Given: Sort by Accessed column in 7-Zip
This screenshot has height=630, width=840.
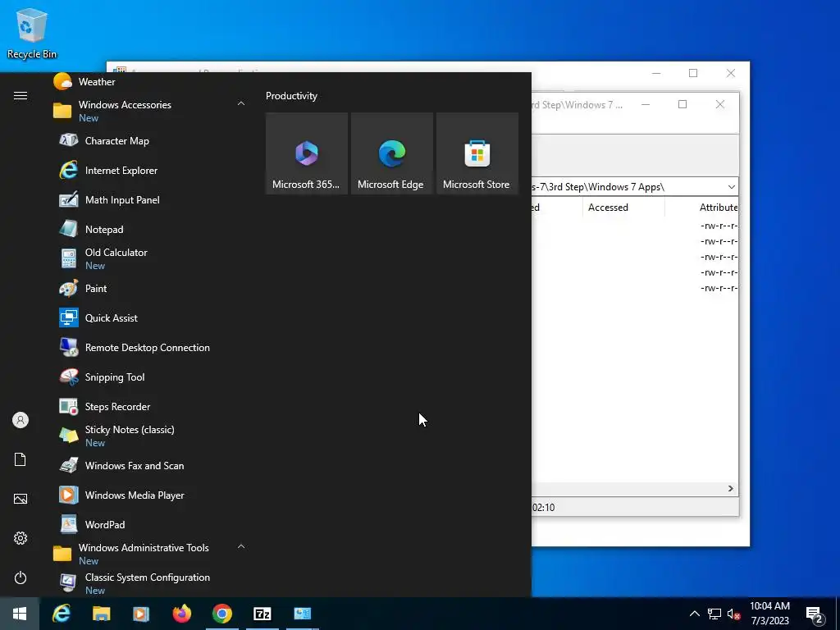Looking at the screenshot, I should click(x=608, y=208).
